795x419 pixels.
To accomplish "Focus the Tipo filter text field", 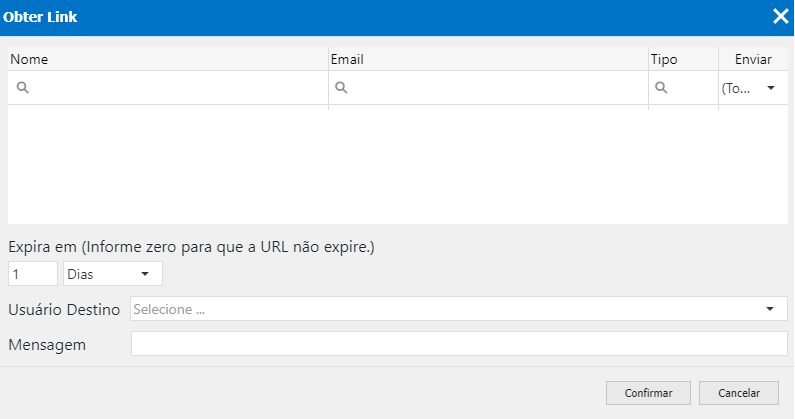I will point(692,88).
